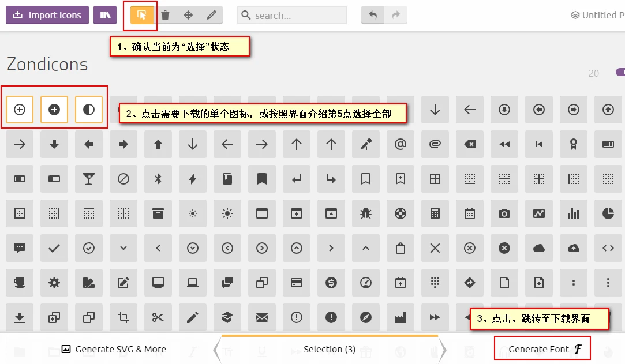Switch to the Delete (trash) tool
Screen dimensions: 625x364
click(x=165, y=15)
